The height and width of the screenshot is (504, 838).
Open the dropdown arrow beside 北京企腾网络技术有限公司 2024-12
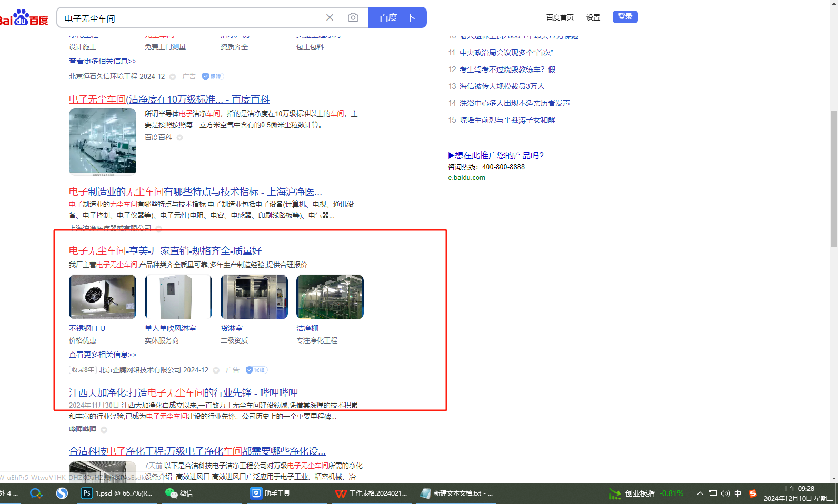(x=216, y=370)
